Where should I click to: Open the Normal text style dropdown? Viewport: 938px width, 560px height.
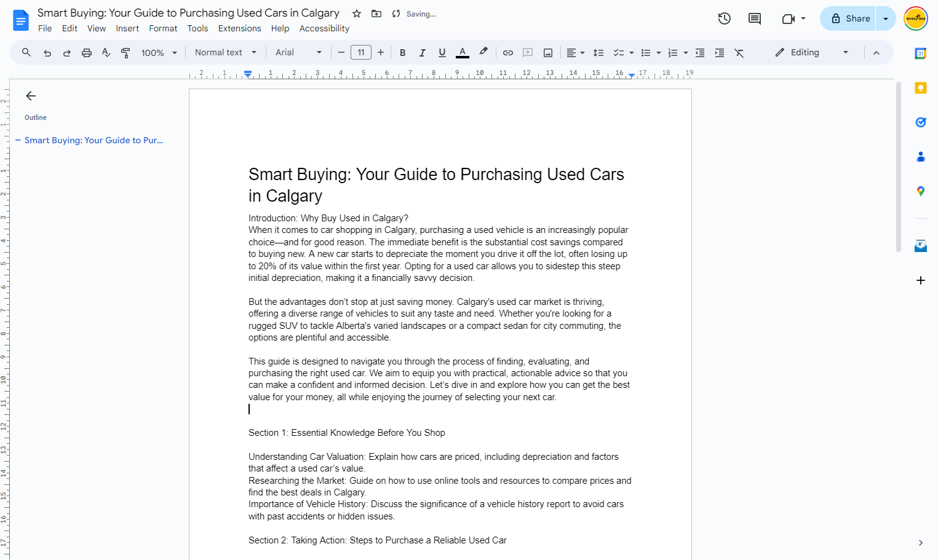coord(226,53)
